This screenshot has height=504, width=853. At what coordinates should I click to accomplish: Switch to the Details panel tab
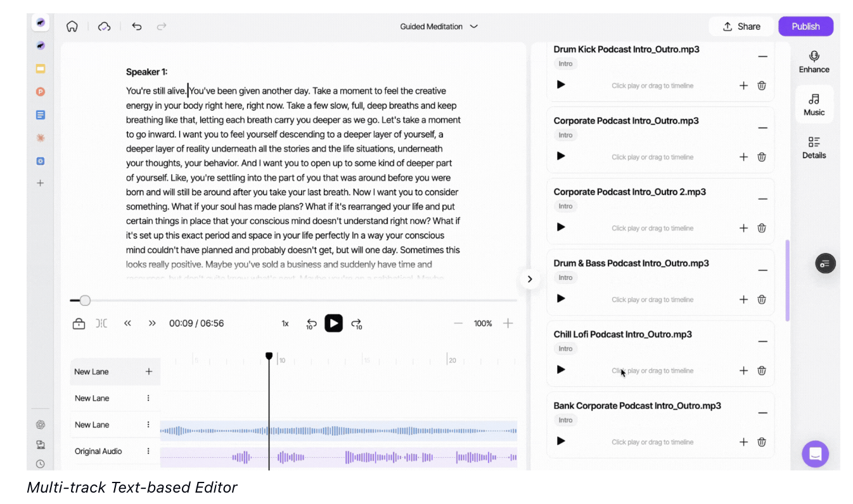[814, 148]
